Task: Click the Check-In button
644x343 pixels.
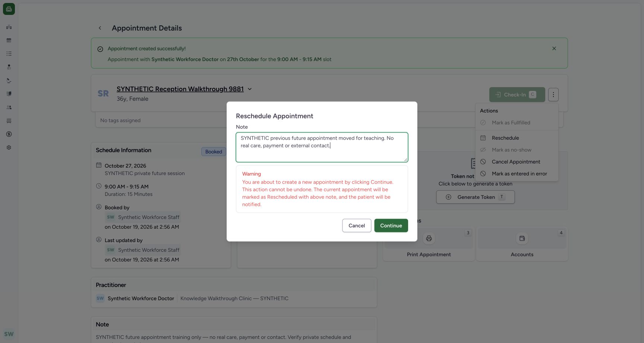Action: pos(517,95)
